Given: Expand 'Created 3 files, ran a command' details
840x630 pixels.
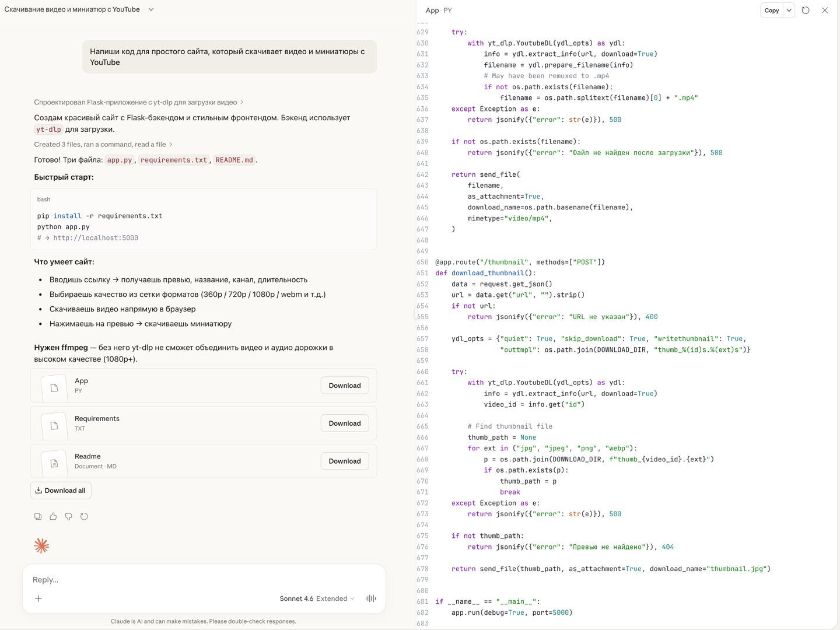Looking at the screenshot, I should click(x=103, y=145).
